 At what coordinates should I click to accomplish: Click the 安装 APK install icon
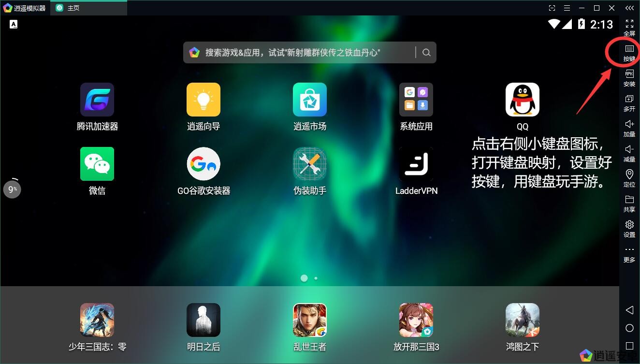click(629, 78)
